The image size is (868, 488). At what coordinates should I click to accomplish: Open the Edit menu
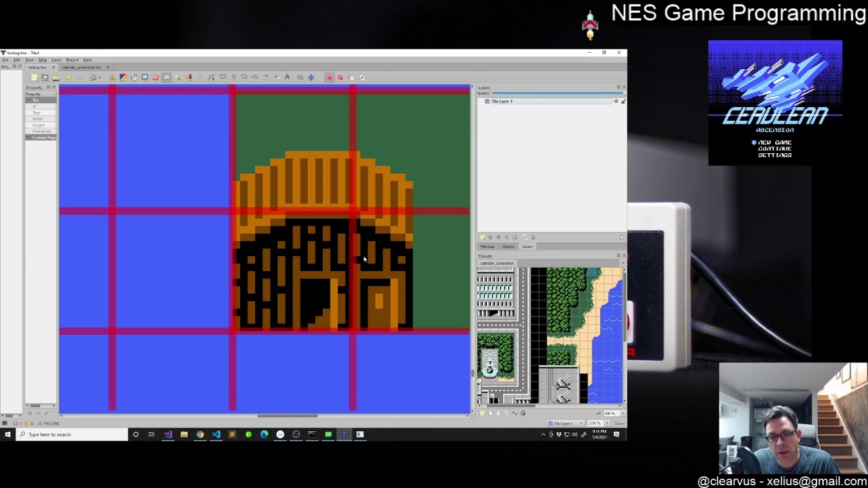pos(17,60)
